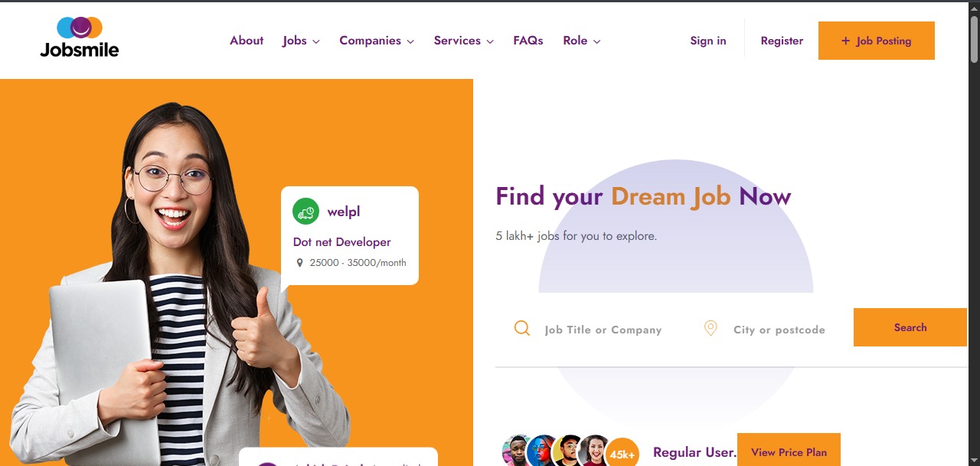Screen dimensions: 980x466
Task: Click the location pin icon beside City
Action: [x=710, y=328]
